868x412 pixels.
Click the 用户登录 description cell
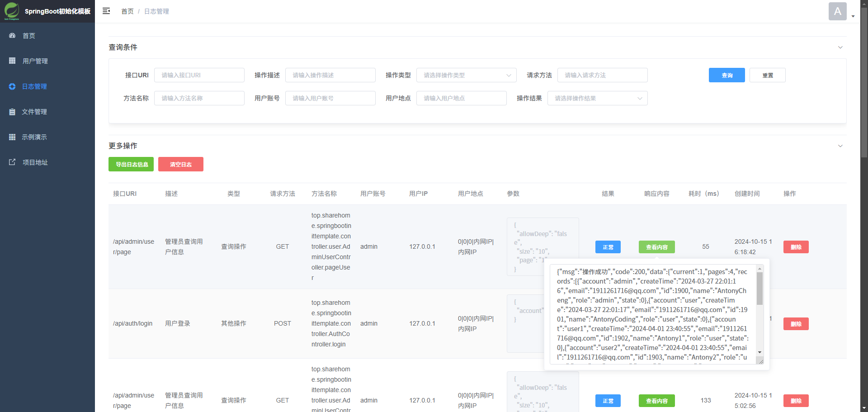[178, 323]
